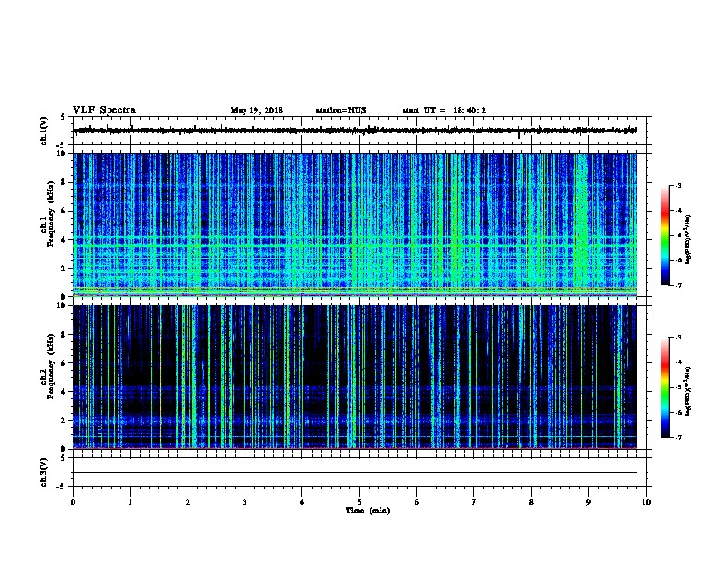Click ch.2 frequency axis "10" tick label

pyautogui.click(x=62, y=305)
